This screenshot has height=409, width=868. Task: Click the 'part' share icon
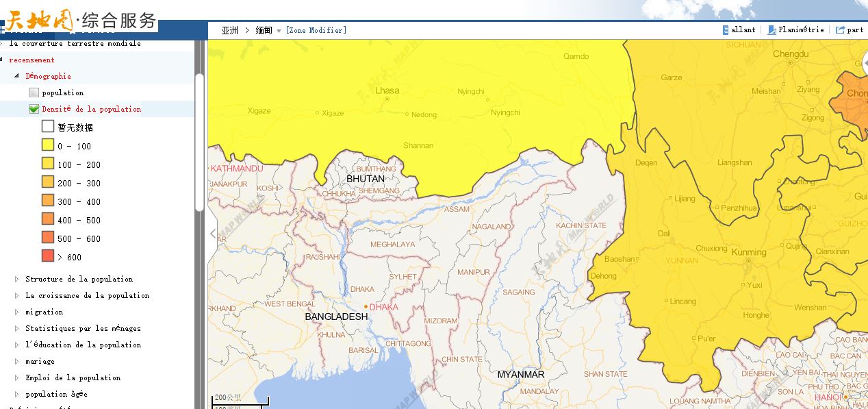840,30
